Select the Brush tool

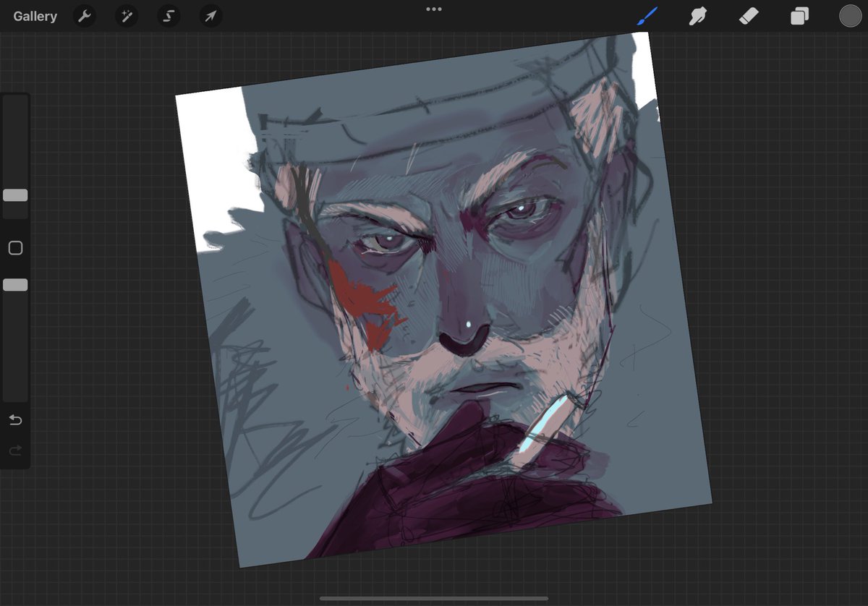[x=647, y=16]
